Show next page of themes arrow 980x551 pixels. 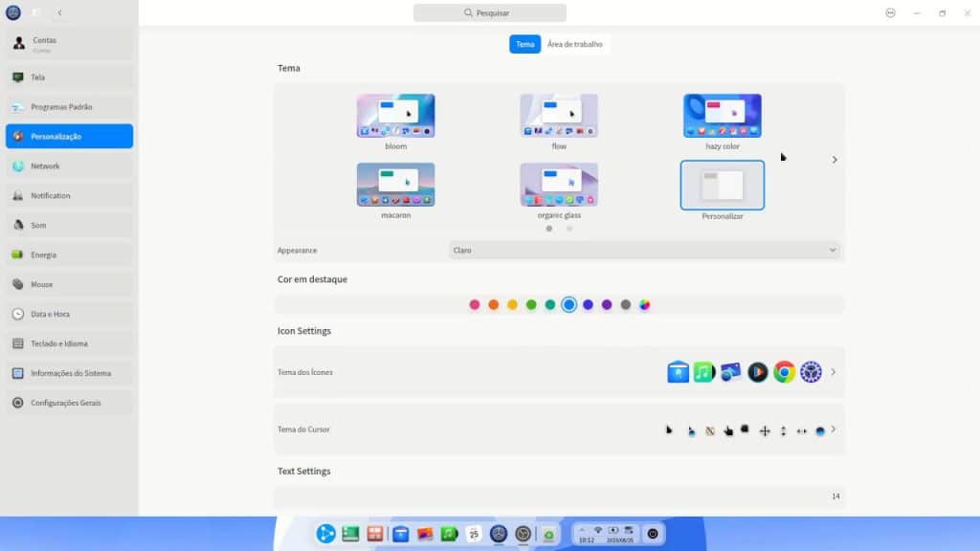[834, 160]
